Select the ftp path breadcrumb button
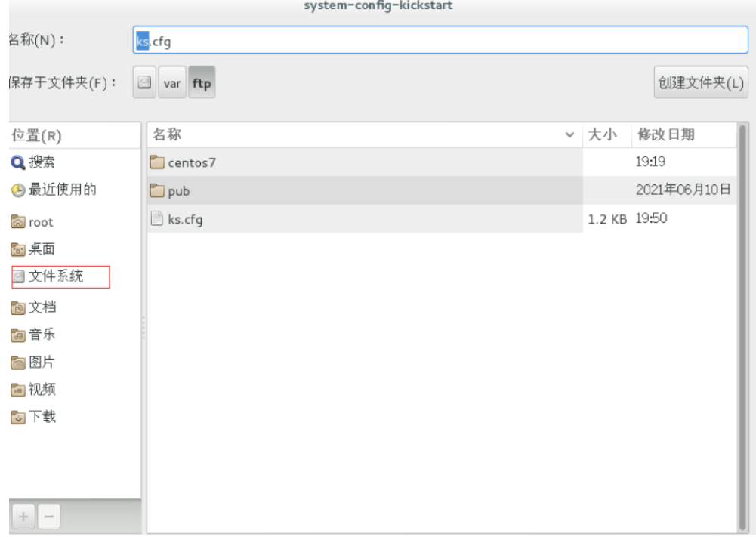The height and width of the screenshot is (537, 756). 202,82
